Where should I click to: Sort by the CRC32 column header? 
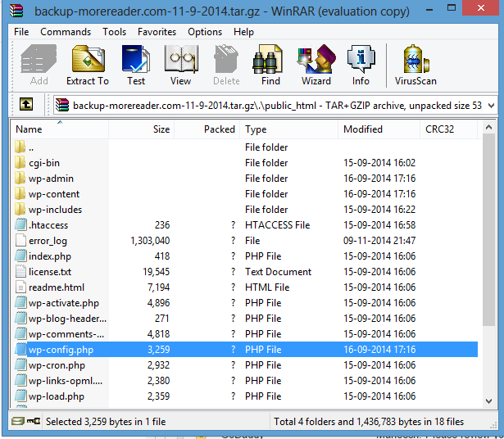coord(449,129)
